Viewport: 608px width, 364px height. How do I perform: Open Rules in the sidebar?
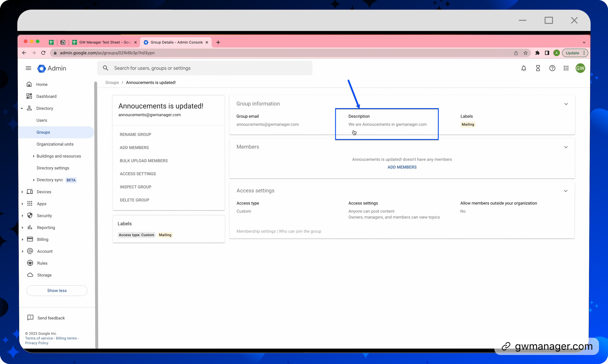pyautogui.click(x=42, y=263)
